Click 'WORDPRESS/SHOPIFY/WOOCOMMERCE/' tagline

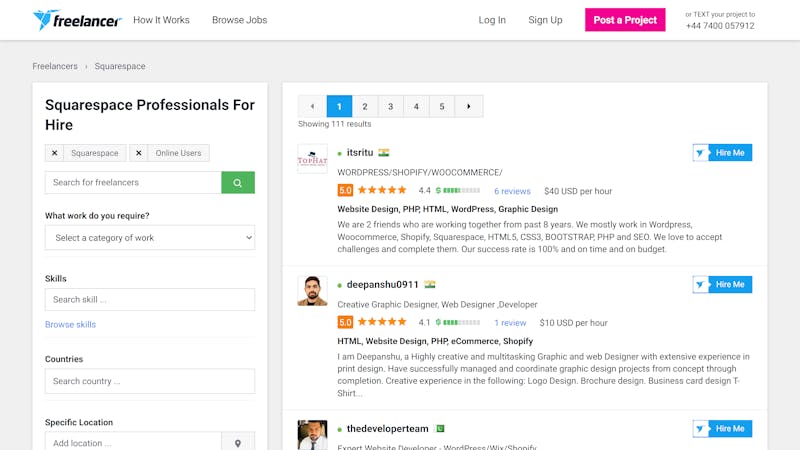(x=420, y=172)
